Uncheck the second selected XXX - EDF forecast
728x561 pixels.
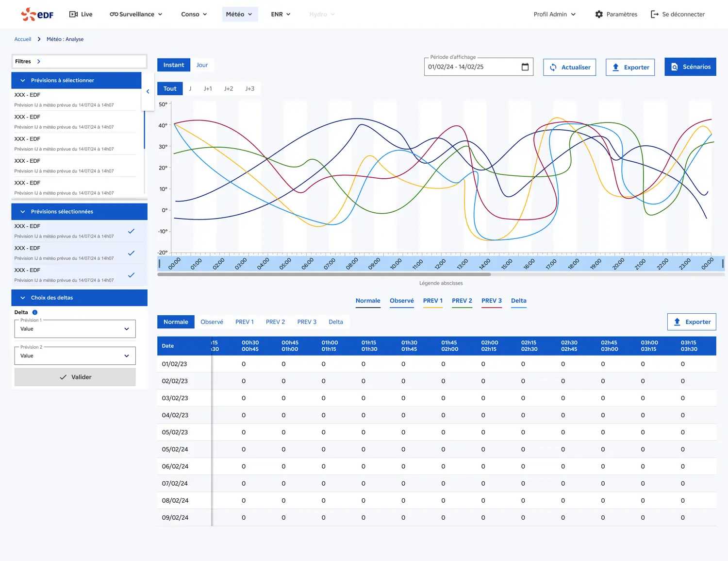pos(131,253)
